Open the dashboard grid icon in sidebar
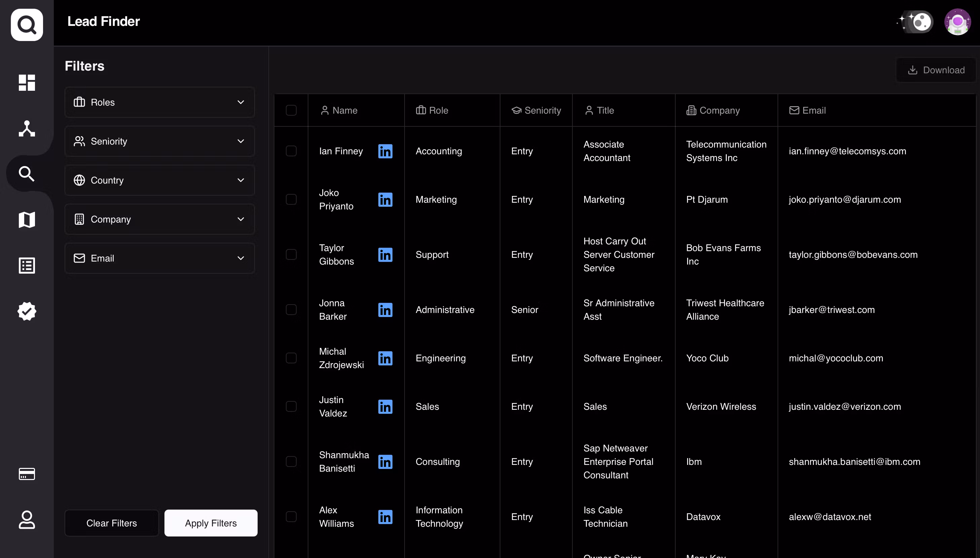 click(27, 82)
